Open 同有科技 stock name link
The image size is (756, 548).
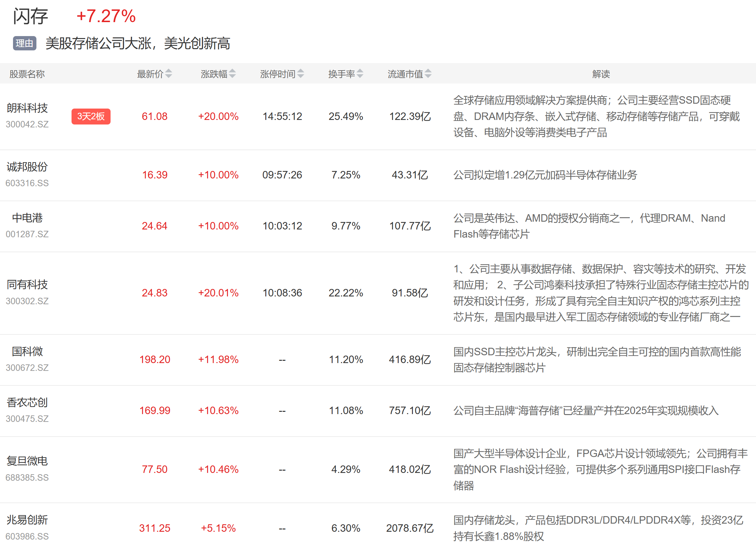[x=27, y=284]
